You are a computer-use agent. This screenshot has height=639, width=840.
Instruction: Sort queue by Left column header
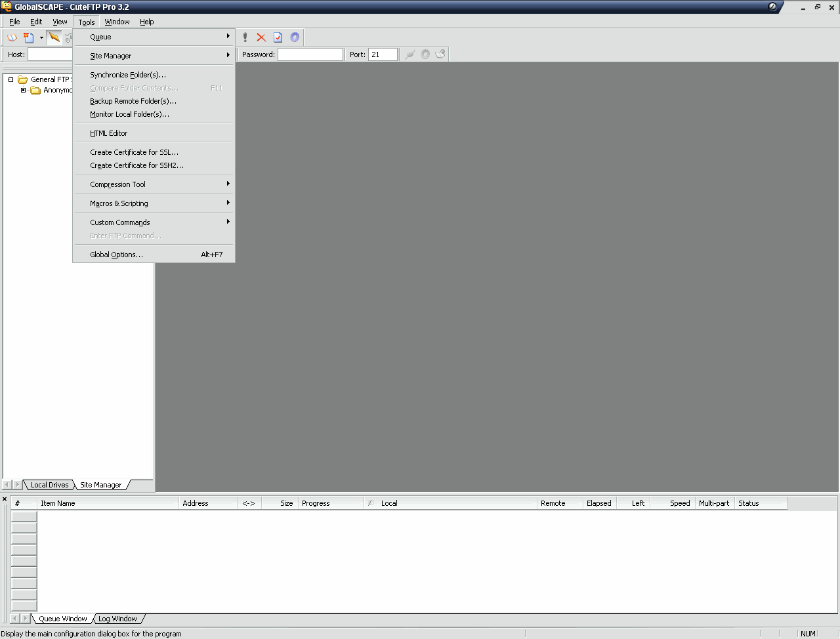coord(633,503)
